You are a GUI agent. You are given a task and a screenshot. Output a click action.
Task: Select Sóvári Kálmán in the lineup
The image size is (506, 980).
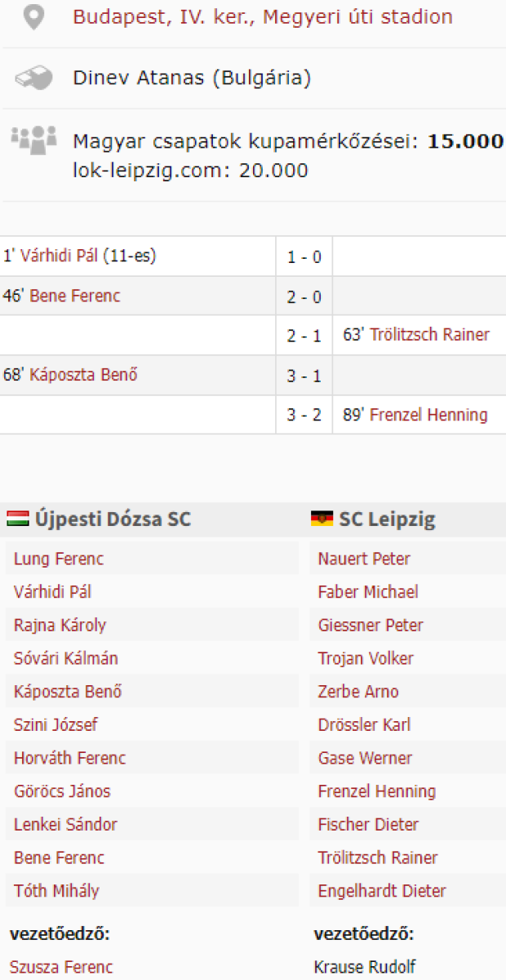[x=66, y=658]
